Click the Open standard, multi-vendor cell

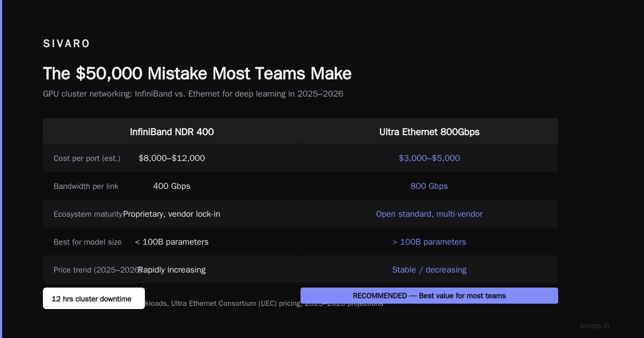point(429,214)
